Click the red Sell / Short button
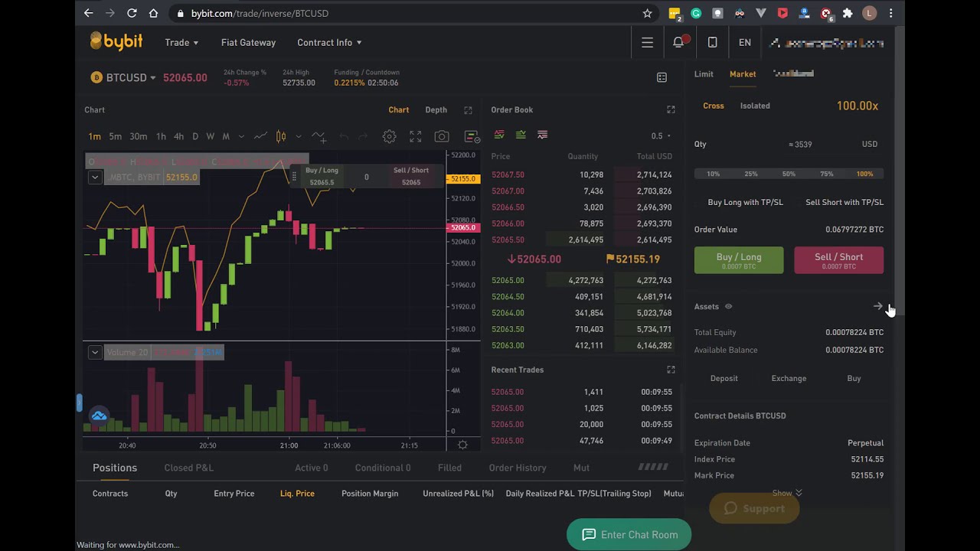Viewport: 980px width, 551px height. tap(839, 260)
